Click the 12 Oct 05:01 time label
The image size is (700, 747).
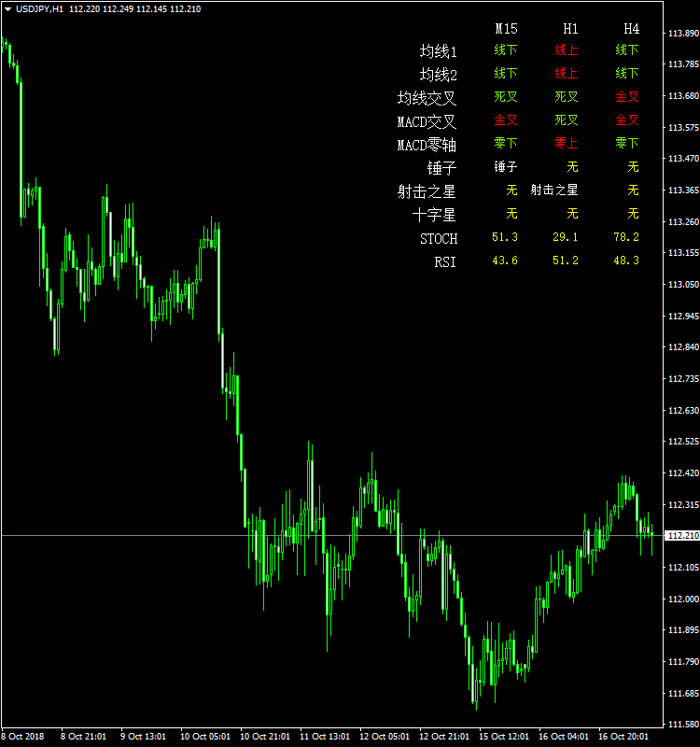[x=385, y=737]
